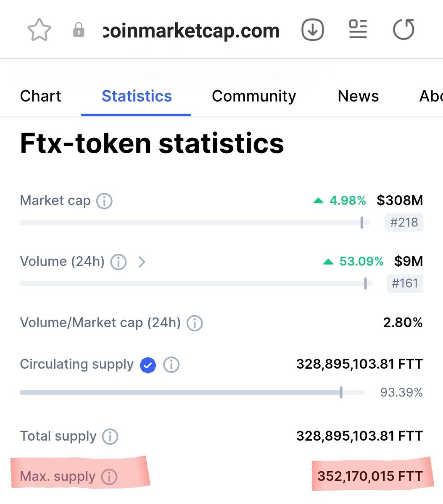Show Market cap info tooltip icon
This screenshot has height=504, width=443.
(x=104, y=201)
